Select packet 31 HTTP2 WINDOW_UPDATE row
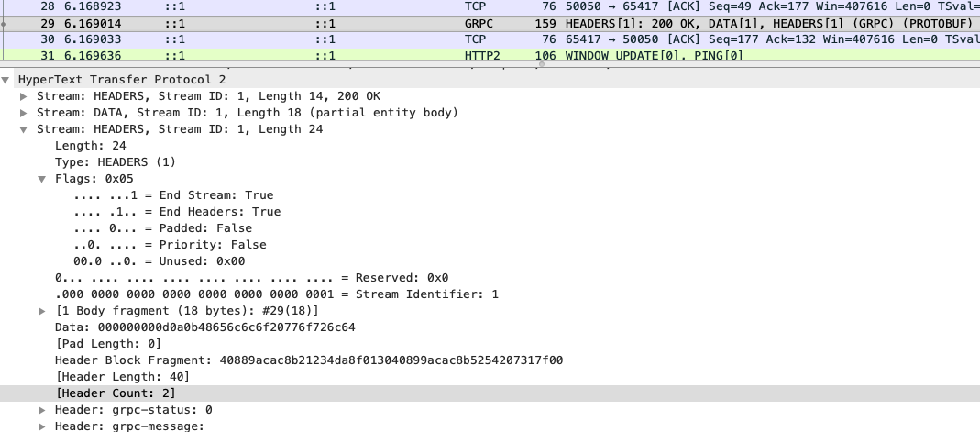Screen dimensions: 980x432 tap(490, 55)
